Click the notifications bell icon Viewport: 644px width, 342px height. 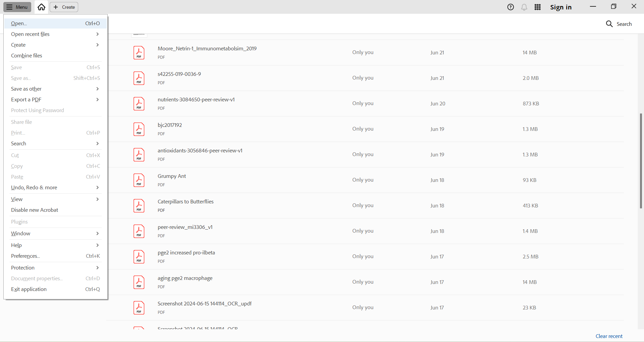524,7
